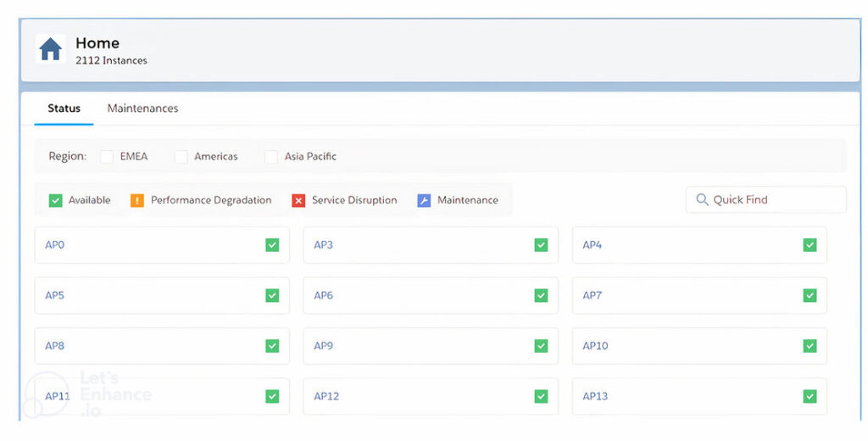Viewport: 868px width, 441px height.
Task: Click the Performance Degradation orange warning icon
Action: (x=136, y=200)
